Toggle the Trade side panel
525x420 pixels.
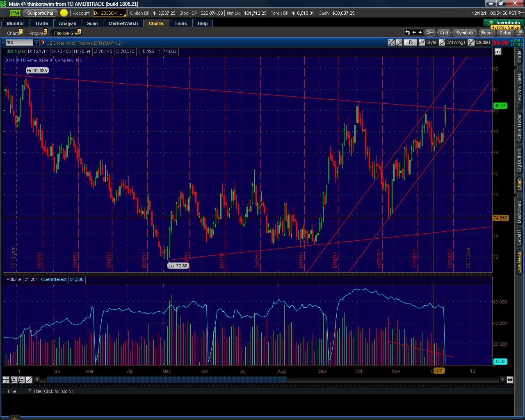[x=519, y=57]
